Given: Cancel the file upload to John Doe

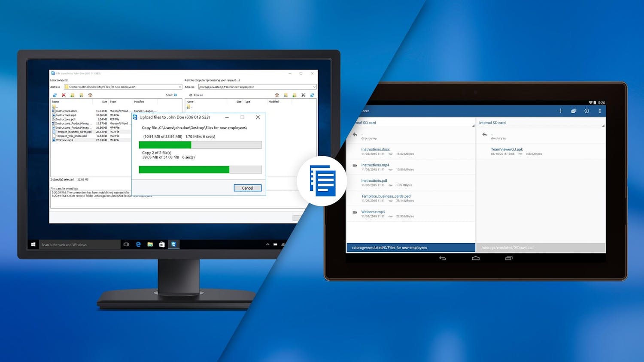Looking at the screenshot, I should pos(248,188).
